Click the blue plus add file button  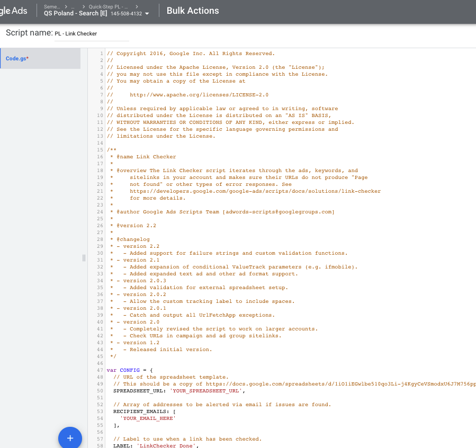(70, 438)
